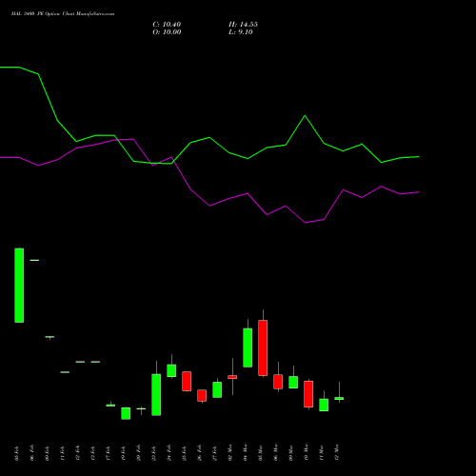Select the red candle for 25 Feb
The height and width of the screenshot is (476, 476).
click(187, 381)
